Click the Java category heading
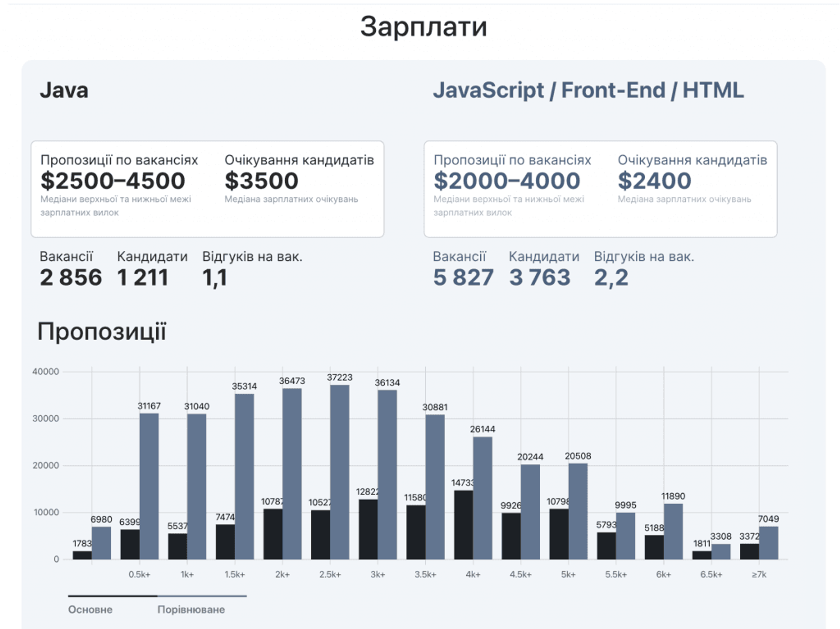 click(x=64, y=90)
